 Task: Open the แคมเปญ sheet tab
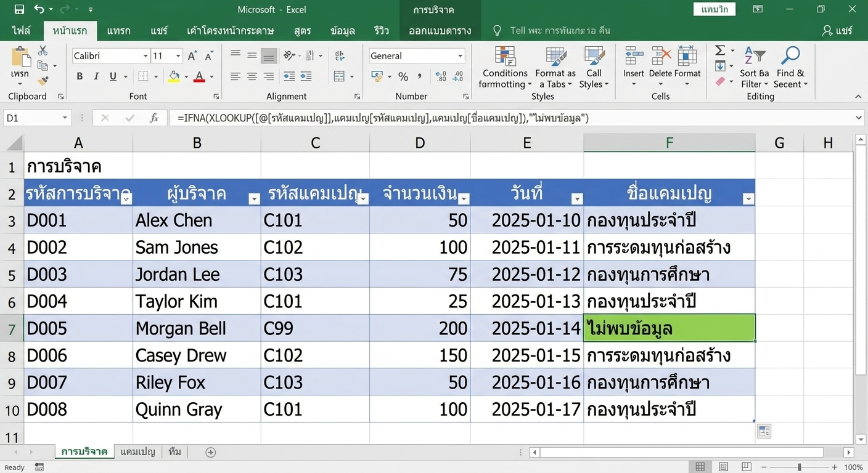pyautogui.click(x=137, y=452)
